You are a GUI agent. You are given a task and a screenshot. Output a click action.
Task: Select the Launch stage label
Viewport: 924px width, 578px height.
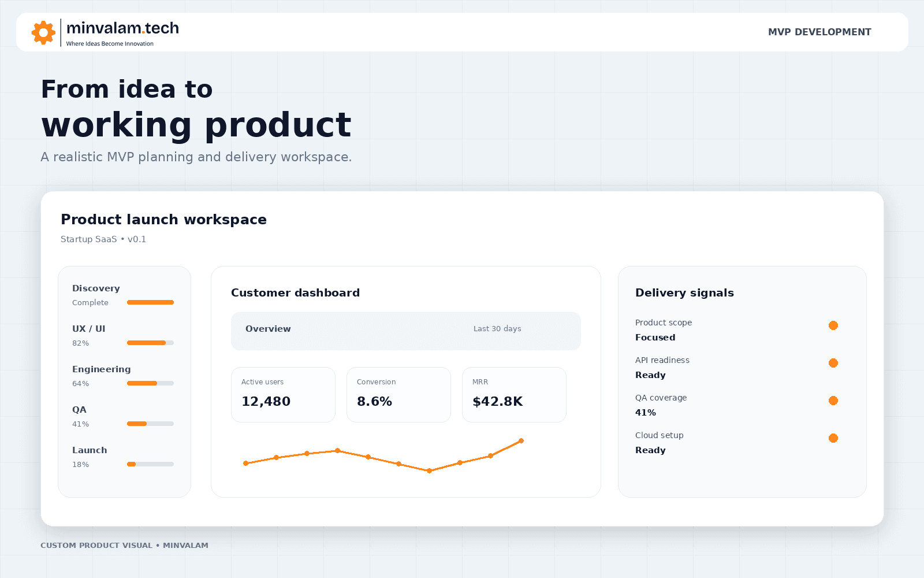click(x=90, y=450)
